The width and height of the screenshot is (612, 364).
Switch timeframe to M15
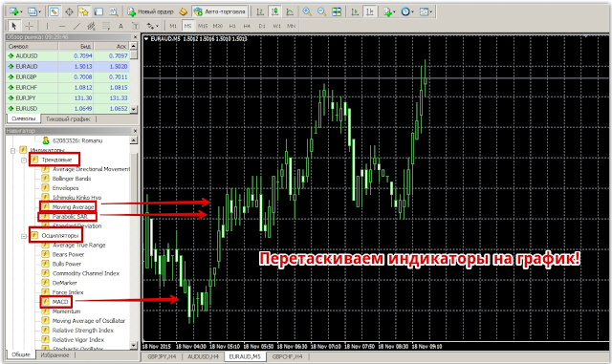coord(203,26)
